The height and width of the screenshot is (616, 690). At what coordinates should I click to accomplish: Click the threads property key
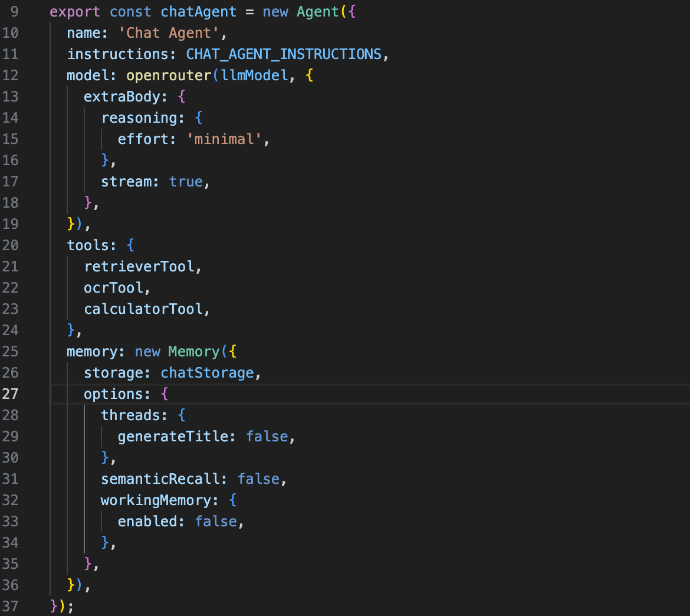coord(130,415)
